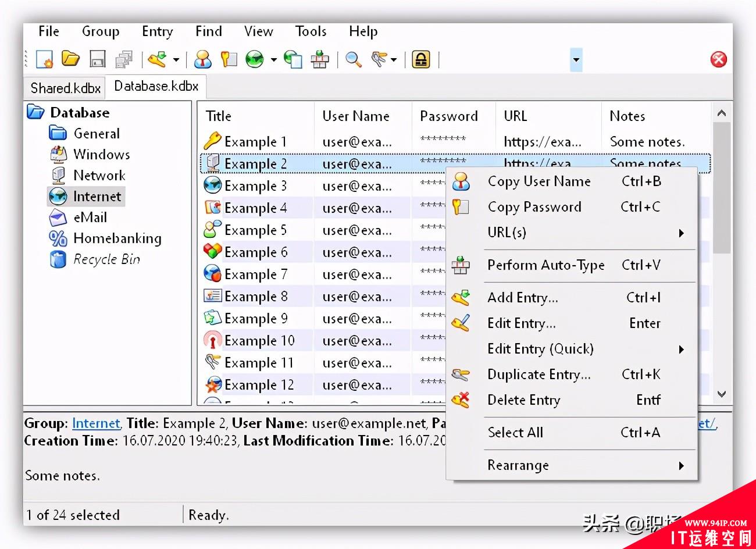Viewport: 756px width, 549px height.
Task: Click the entry list scroll down arrow
Action: click(722, 394)
